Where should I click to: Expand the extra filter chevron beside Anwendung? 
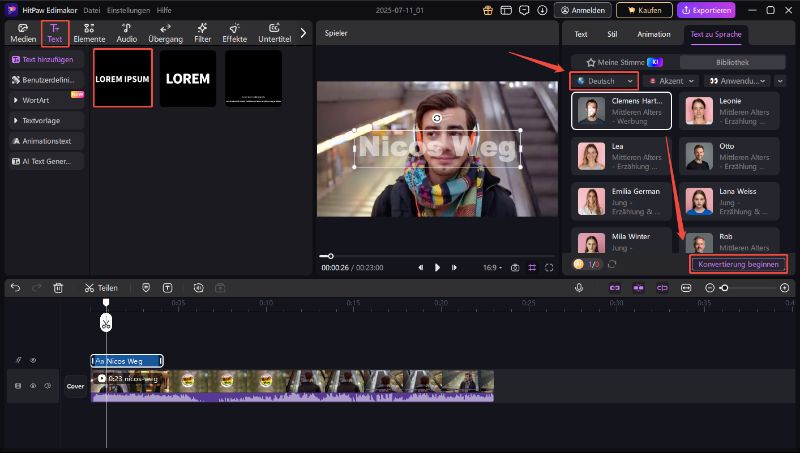tap(780, 81)
